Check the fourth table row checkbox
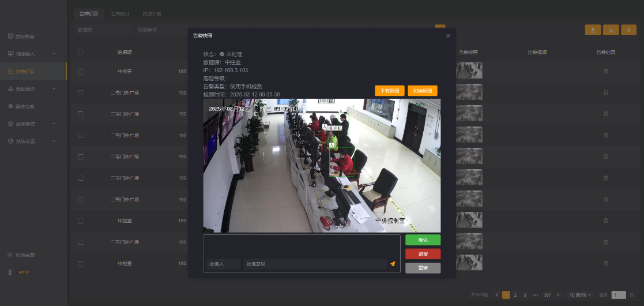This screenshot has height=306, width=644. coord(81,135)
